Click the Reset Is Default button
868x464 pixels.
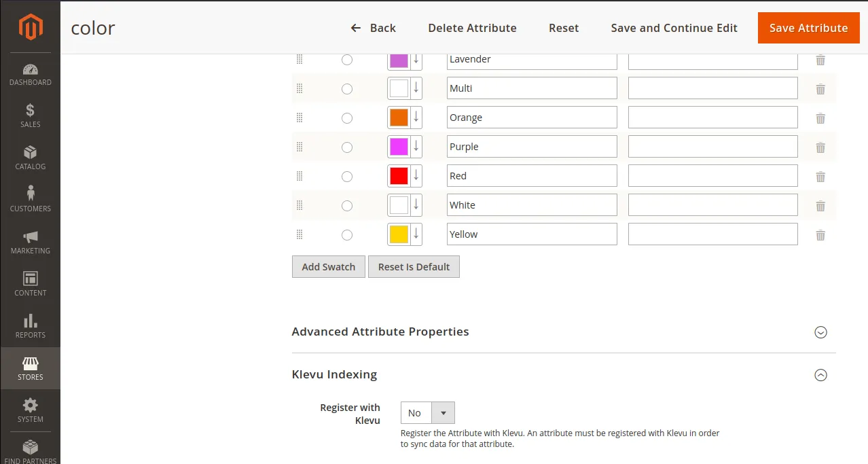point(414,267)
